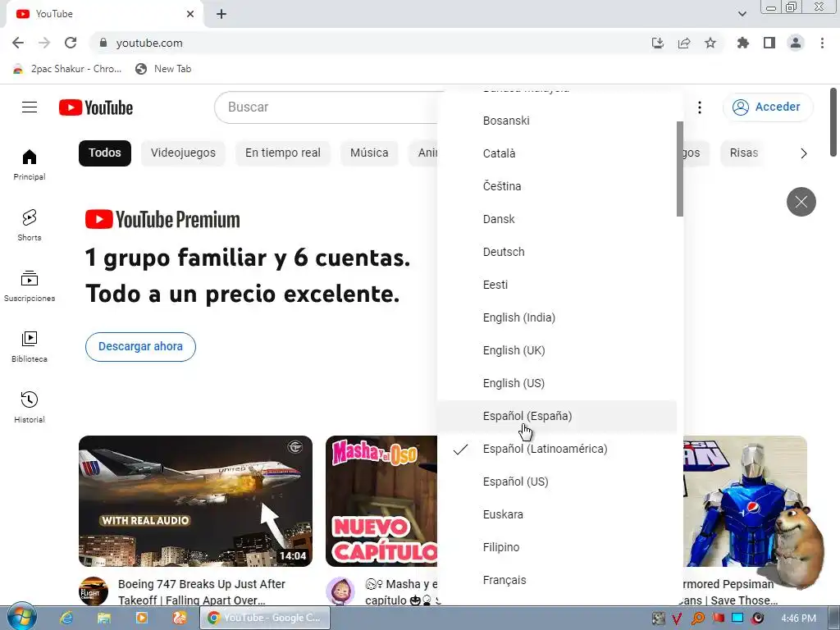Screen dimensions: 840x630
Task: Select the Música chip
Action: (x=369, y=153)
